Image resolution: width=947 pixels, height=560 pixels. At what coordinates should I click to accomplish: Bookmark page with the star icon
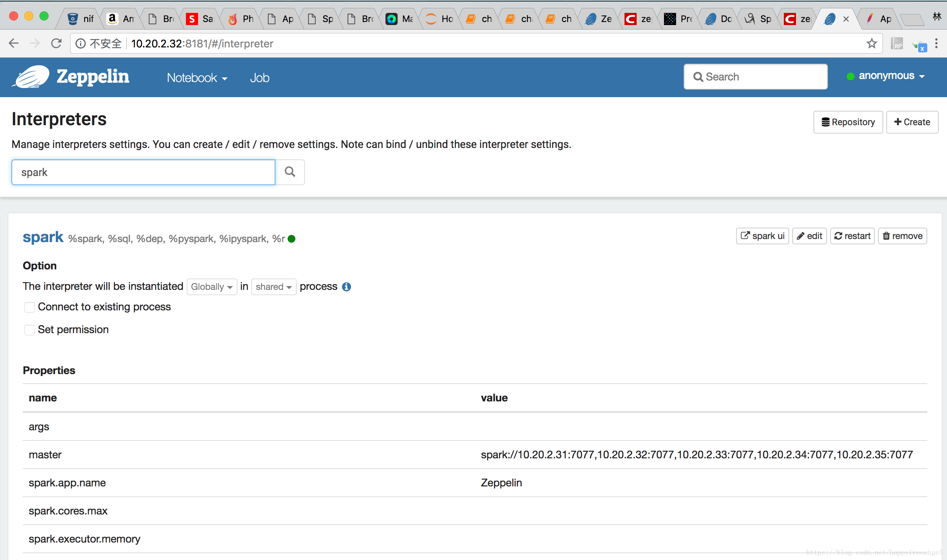pyautogui.click(x=872, y=43)
